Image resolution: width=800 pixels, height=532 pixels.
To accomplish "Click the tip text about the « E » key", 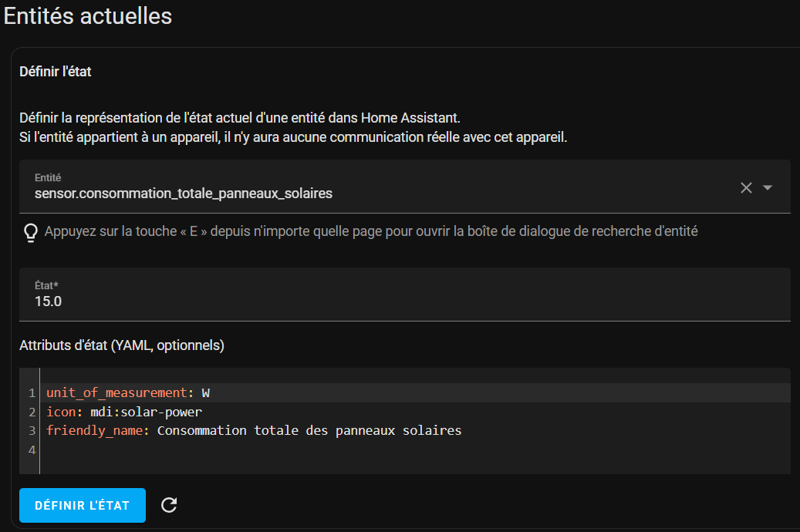I will [x=371, y=231].
